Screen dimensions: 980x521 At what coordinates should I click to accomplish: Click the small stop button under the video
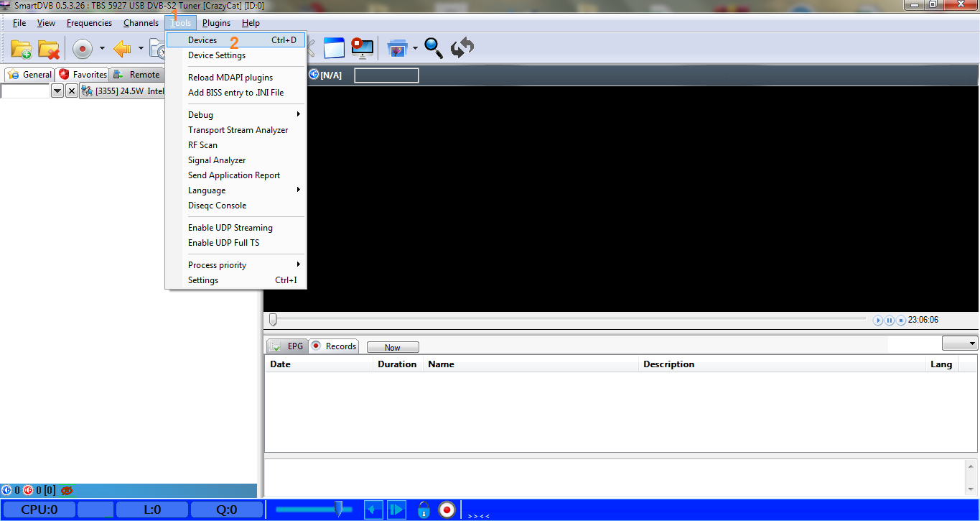pyautogui.click(x=900, y=321)
